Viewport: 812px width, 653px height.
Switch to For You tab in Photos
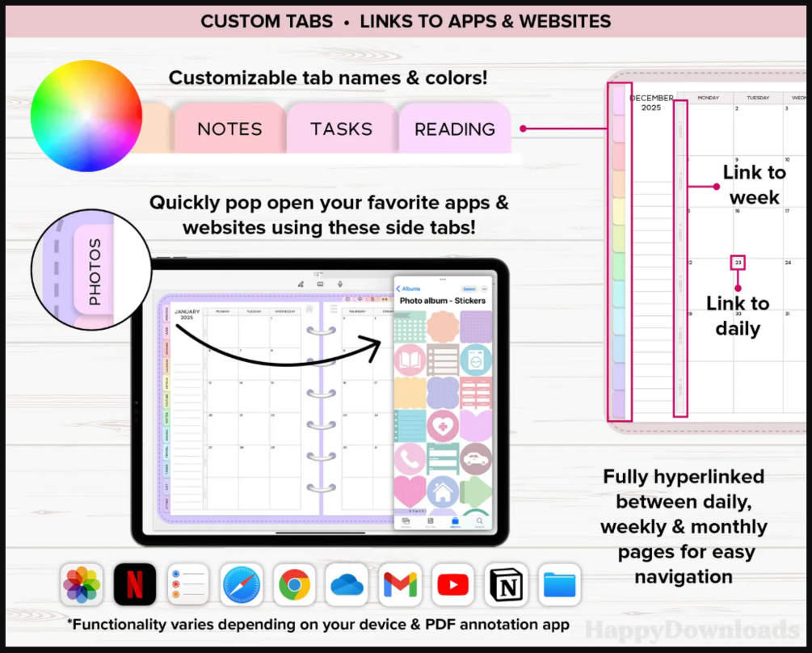coord(431,523)
